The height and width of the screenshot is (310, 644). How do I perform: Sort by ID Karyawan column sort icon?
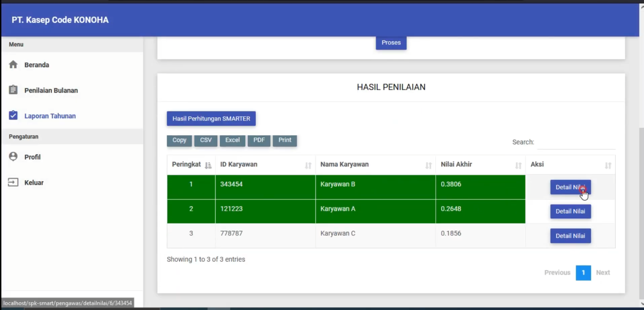(x=308, y=165)
